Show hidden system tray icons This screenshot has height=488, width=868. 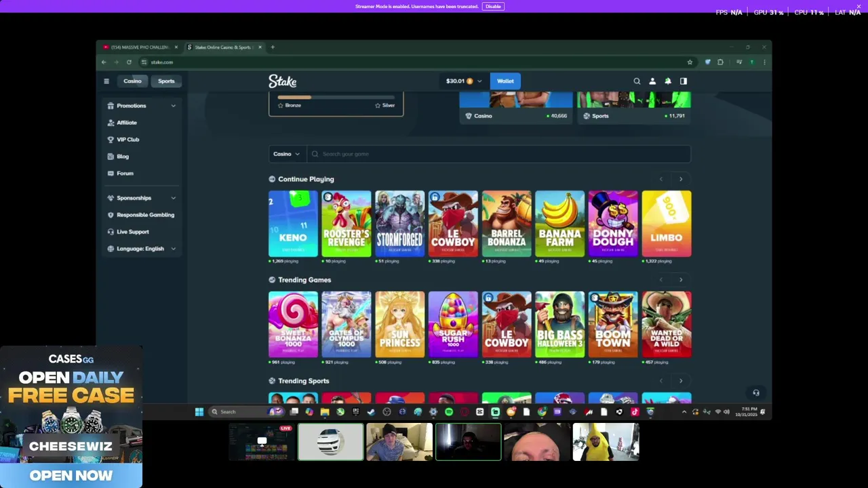coord(684,411)
